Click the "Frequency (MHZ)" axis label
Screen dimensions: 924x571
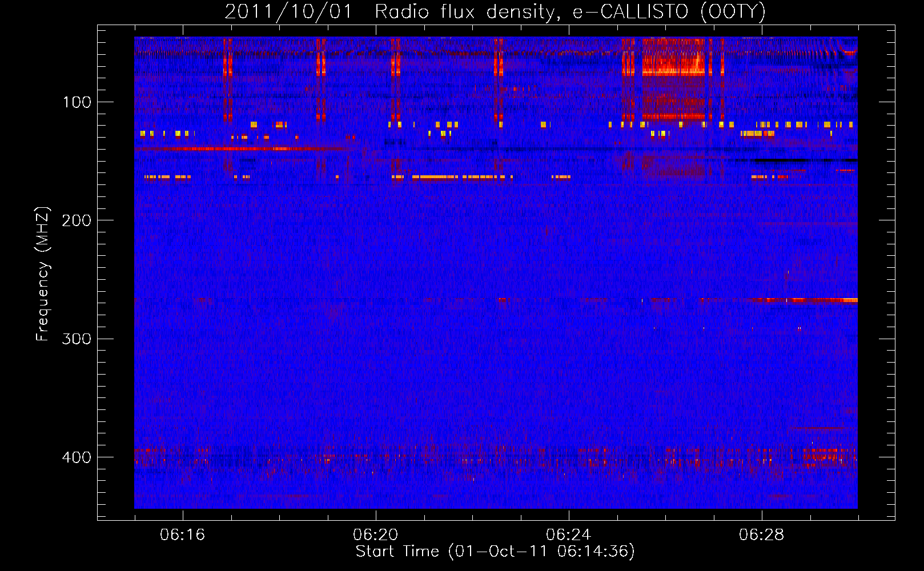click(43, 274)
